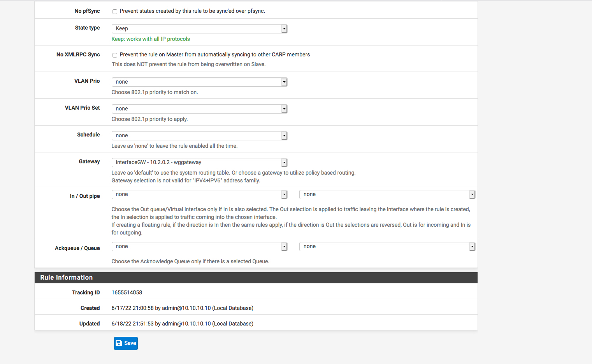The width and height of the screenshot is (592, 364).
Task: Click the 'Choose the Out queue/Virtual interface' help text
Action: pyautogui.click(x=291, y=221)
